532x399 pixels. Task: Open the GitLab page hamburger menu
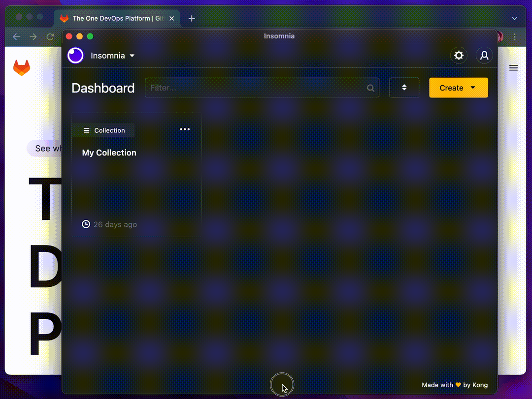[x=513, y=68]
